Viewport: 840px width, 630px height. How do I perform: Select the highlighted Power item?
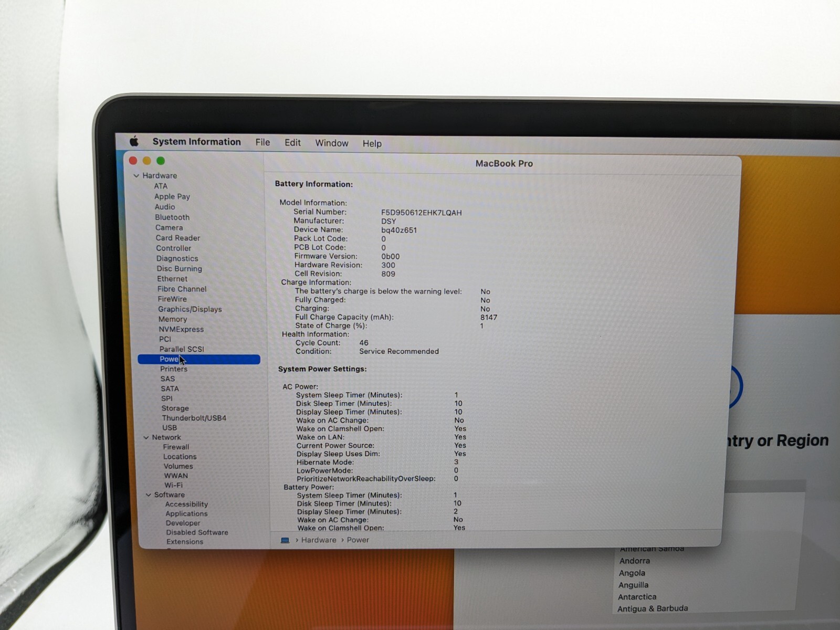(x=199, y=359)
